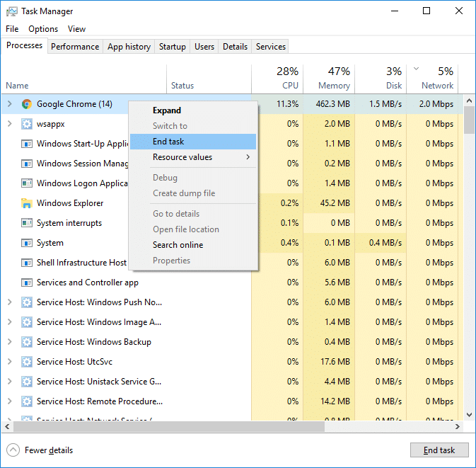Click the Fewer details arrow icon

click(13, 450)
